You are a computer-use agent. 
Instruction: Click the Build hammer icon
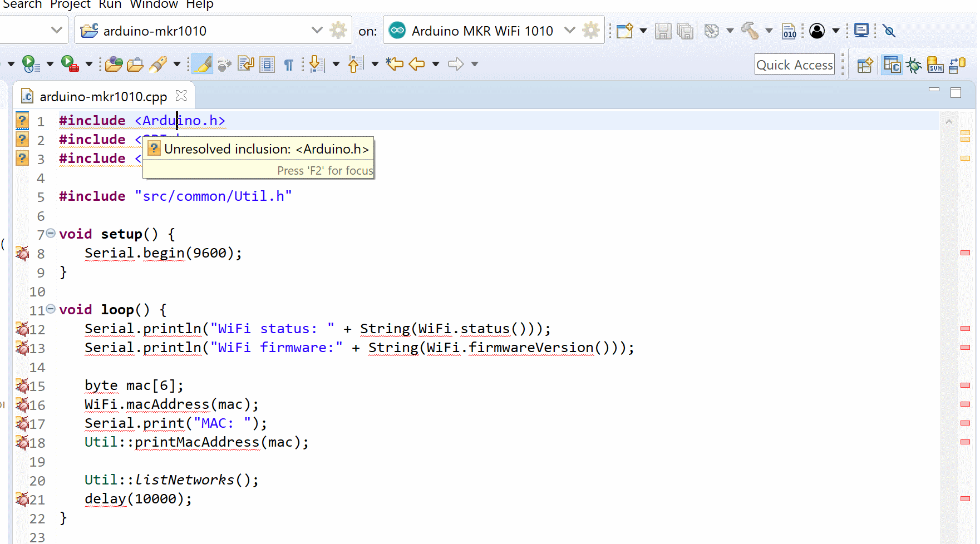[x=750, y=31]
